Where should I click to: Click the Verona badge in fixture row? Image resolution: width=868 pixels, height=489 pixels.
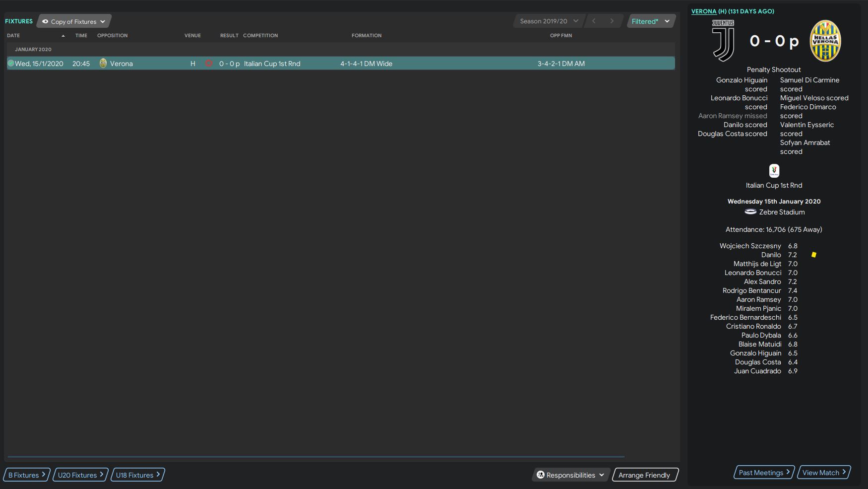click(103, 64)
